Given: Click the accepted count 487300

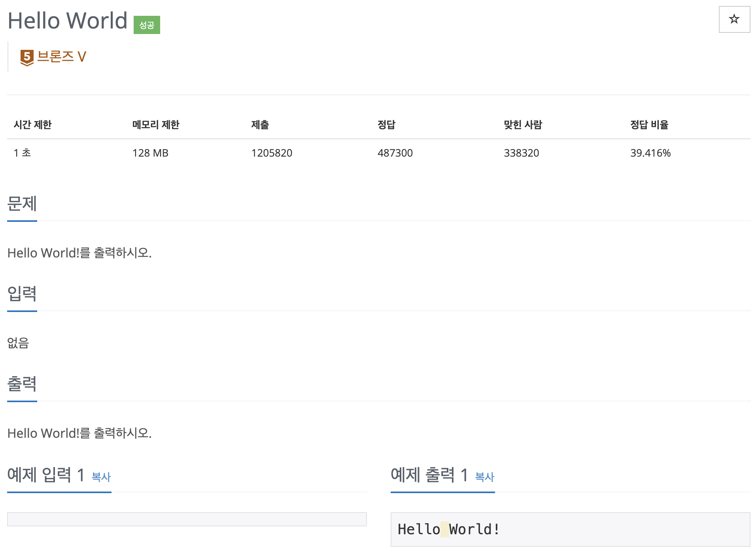Looking at the screenshot, I should tap(395, 153).
